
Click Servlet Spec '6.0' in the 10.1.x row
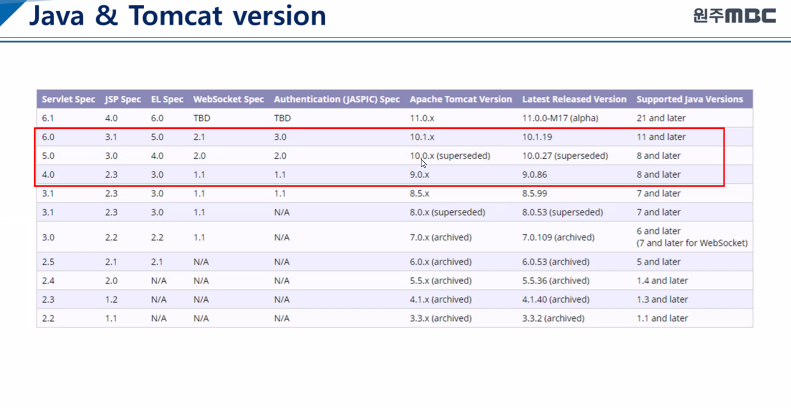click(x=48, y=137)
